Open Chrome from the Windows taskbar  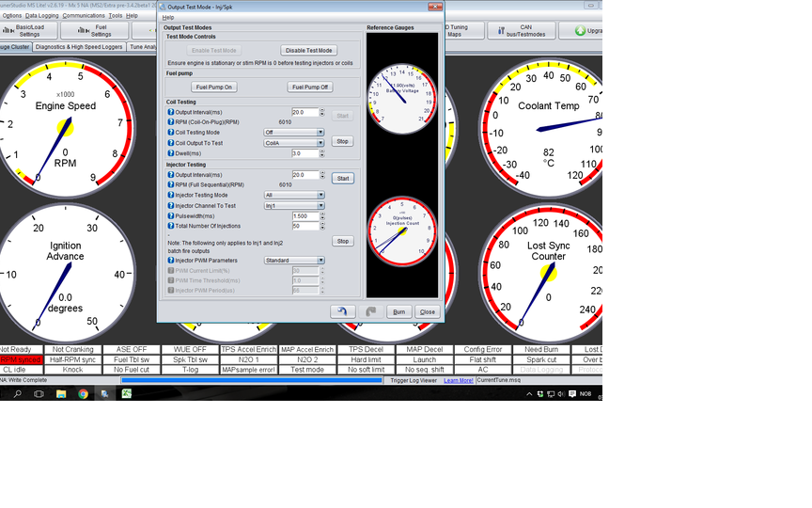tap(83, 393)
